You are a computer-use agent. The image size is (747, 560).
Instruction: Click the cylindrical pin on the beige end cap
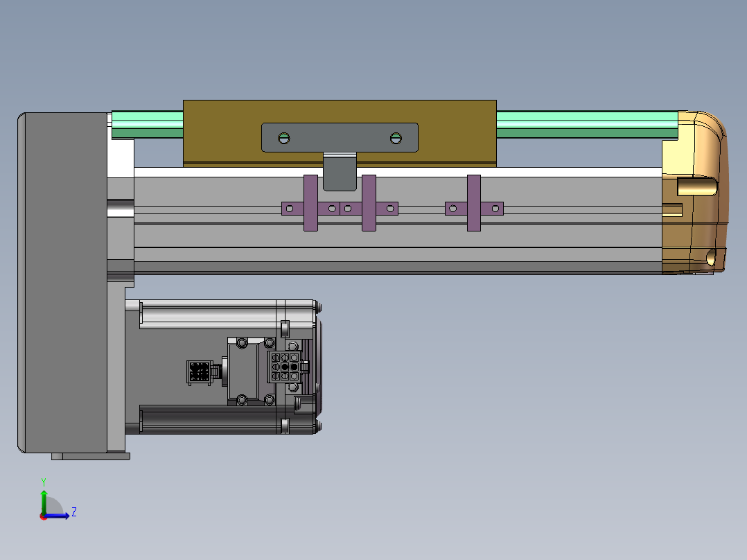(x=697, y=186)
